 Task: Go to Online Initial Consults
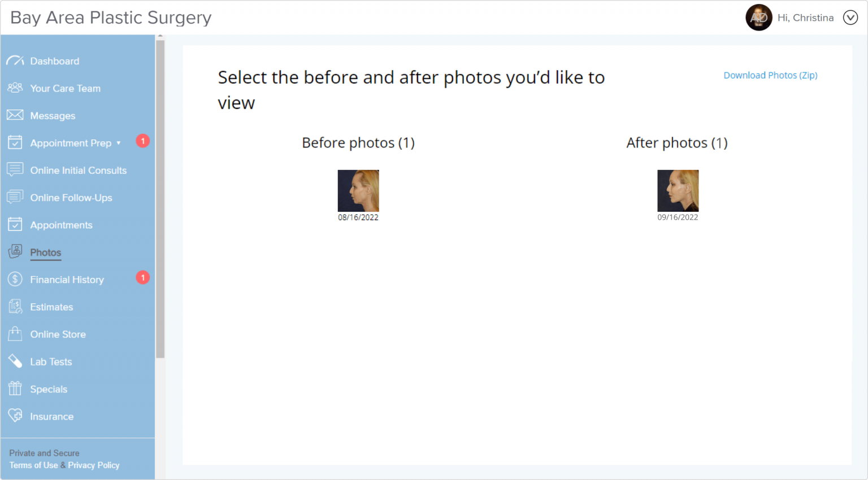[78, 171]
